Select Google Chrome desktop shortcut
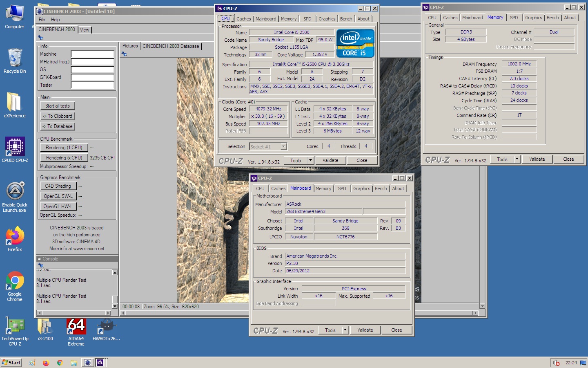This screenshot has height=368, width=588. (15, 286)
